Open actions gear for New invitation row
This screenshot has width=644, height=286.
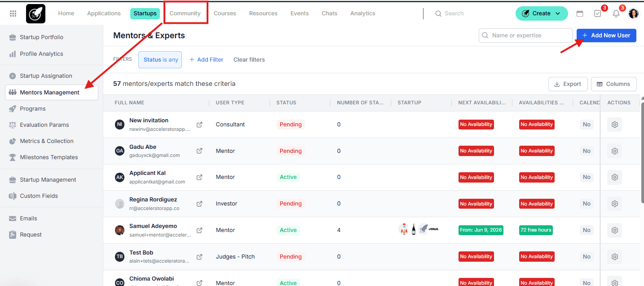pyautogui.click(x=615, y=125)
